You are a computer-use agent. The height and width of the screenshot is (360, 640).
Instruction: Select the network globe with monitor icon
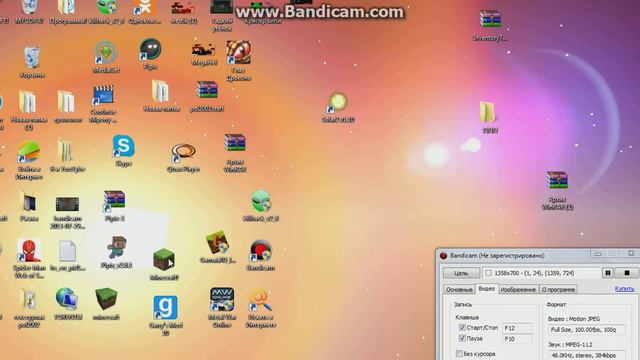(67, 299)
